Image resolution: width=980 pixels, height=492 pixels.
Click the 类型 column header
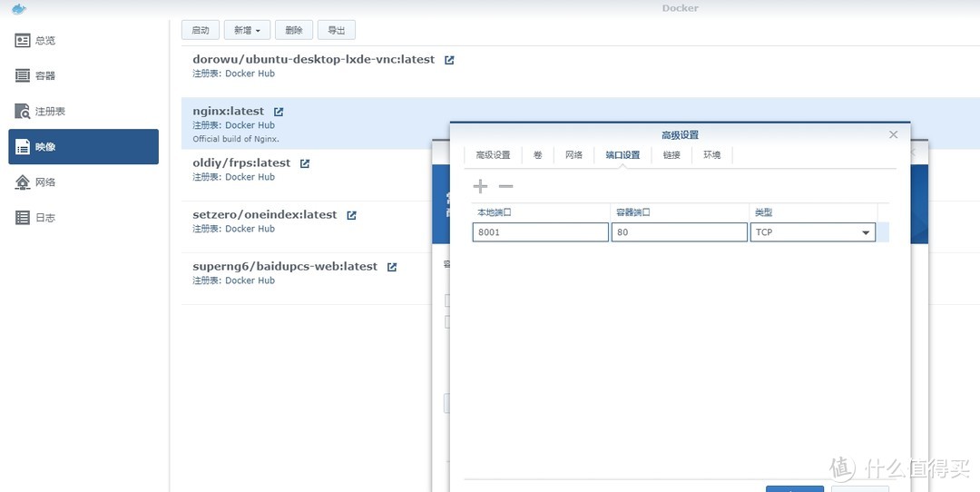pyautogui.click(x=814, y=212)
